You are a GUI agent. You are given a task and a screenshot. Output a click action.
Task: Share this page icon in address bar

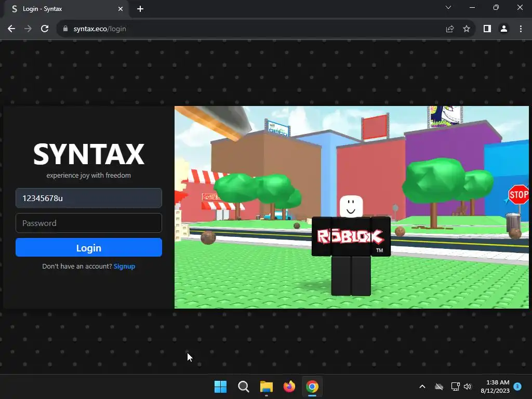coord(450,29)
